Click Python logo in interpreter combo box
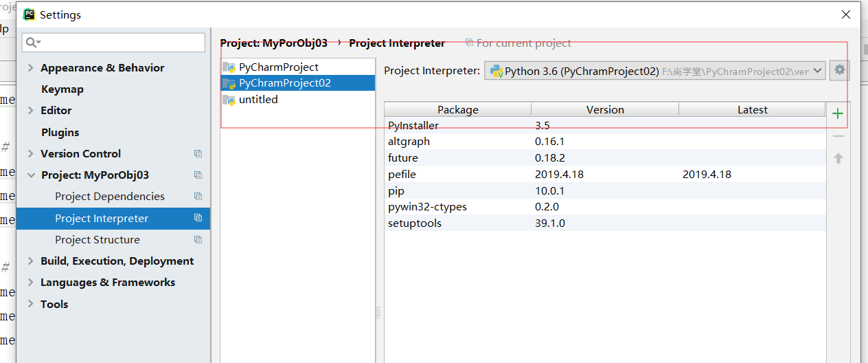The width and height of the screenshot is (868, 363). 496,71
